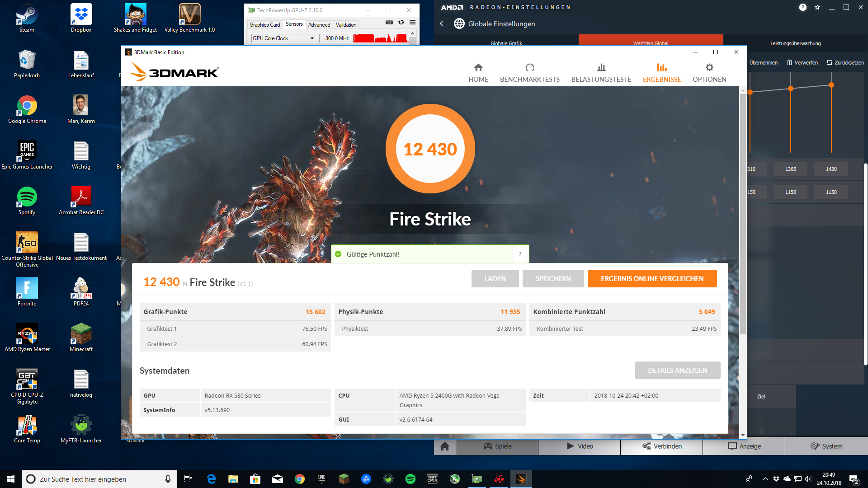The width and height of the screenshot is (868, 488).
Task: Open BENCHMARKTESTS gauge icon
Action: [x=529, y=68]
